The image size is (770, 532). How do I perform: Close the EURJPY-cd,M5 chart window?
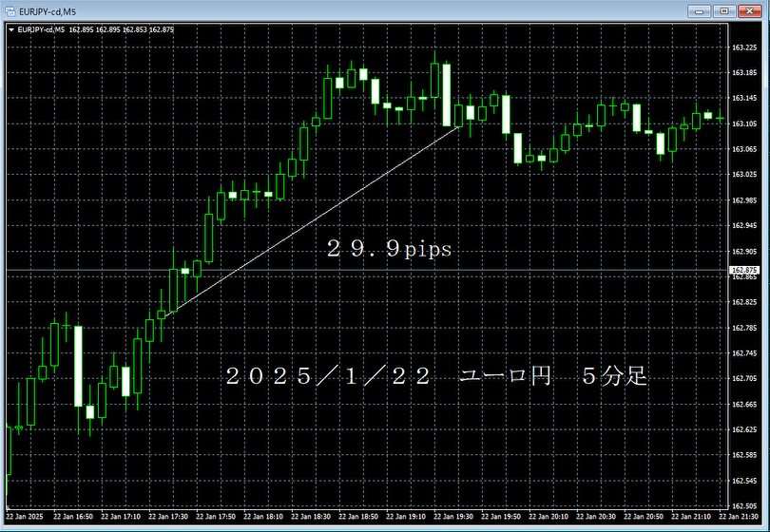(x=750, y=10)
